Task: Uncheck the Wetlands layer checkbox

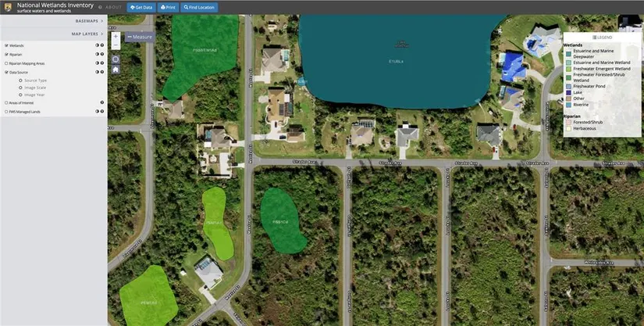Action: pyautogui.click(x=6, y=45)
